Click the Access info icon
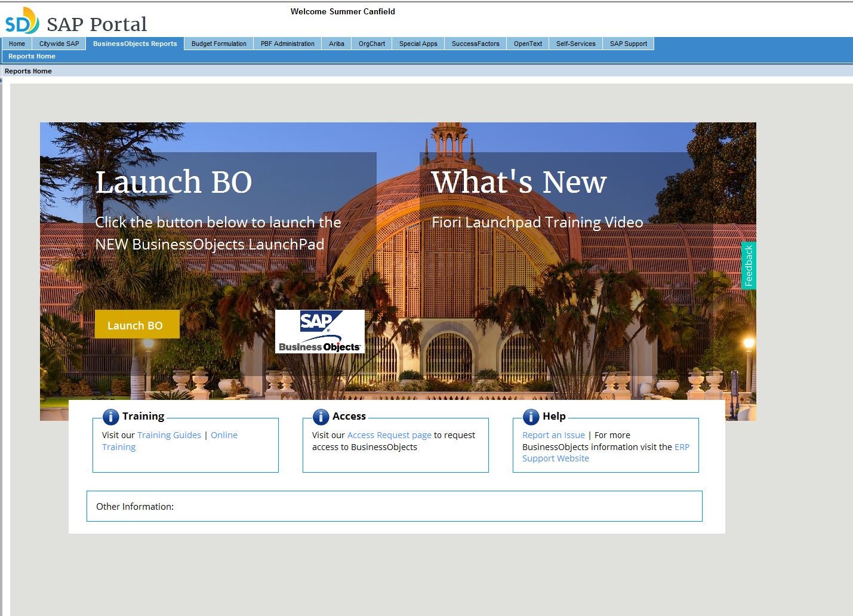This screenshot has height=616, width=853. pyautogui.click(x=321, y=417)
